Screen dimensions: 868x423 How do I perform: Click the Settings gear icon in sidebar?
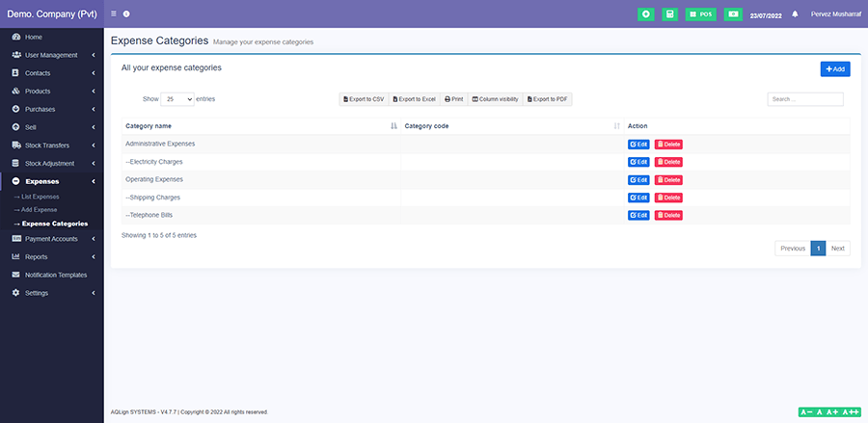pyautogui.click(x=16, y=293)
